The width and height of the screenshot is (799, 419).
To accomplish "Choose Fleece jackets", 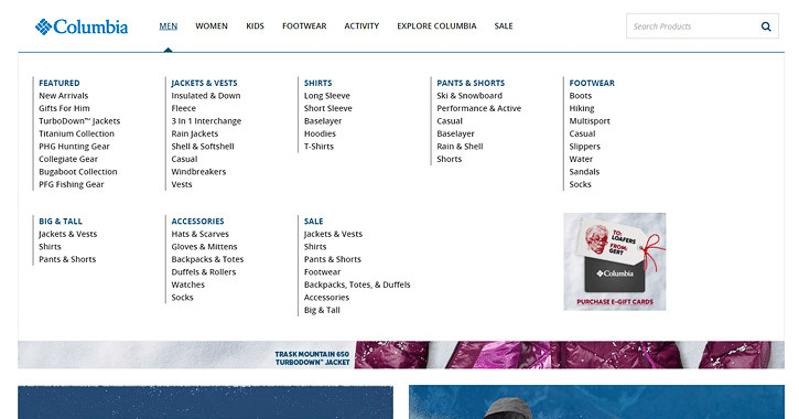I will 183,109.
